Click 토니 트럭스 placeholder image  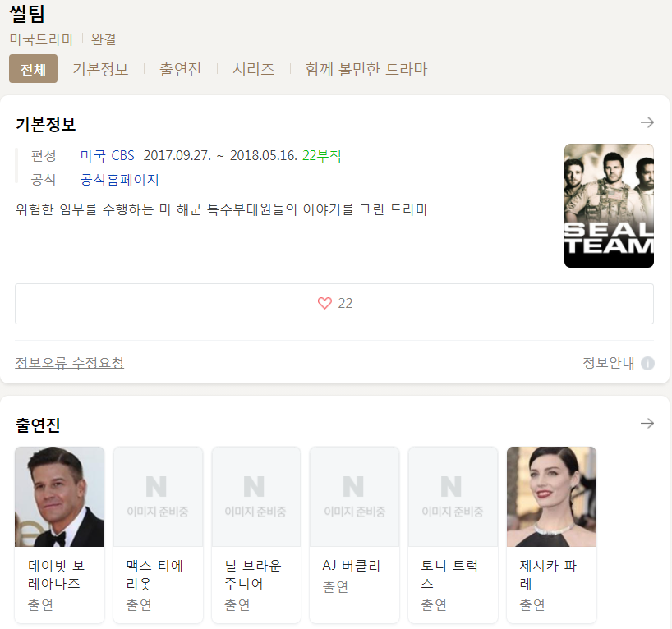click(453, 497)
